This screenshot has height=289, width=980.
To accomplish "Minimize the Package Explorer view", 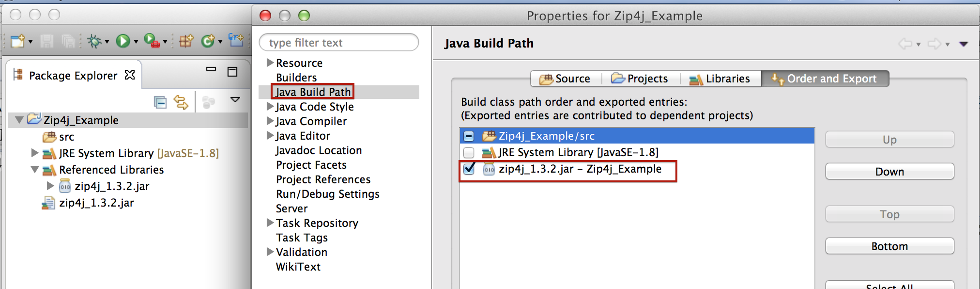I will tap(211, 69).
